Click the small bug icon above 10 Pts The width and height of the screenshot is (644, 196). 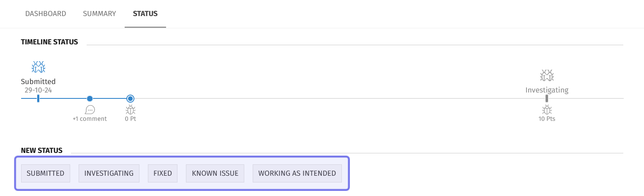[547, 110]
